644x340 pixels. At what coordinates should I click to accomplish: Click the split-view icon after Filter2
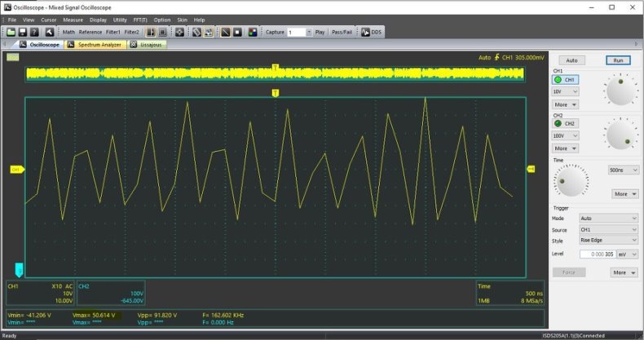[151, 32]
